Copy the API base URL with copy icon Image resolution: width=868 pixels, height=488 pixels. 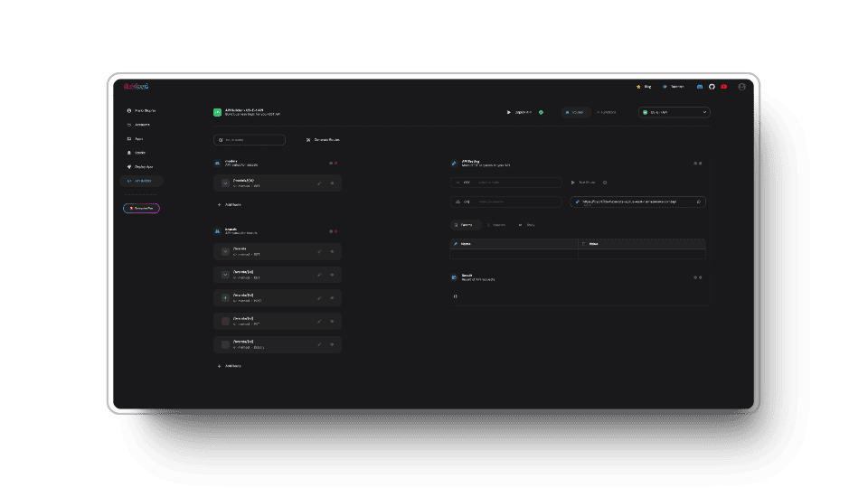coord(699,202)
